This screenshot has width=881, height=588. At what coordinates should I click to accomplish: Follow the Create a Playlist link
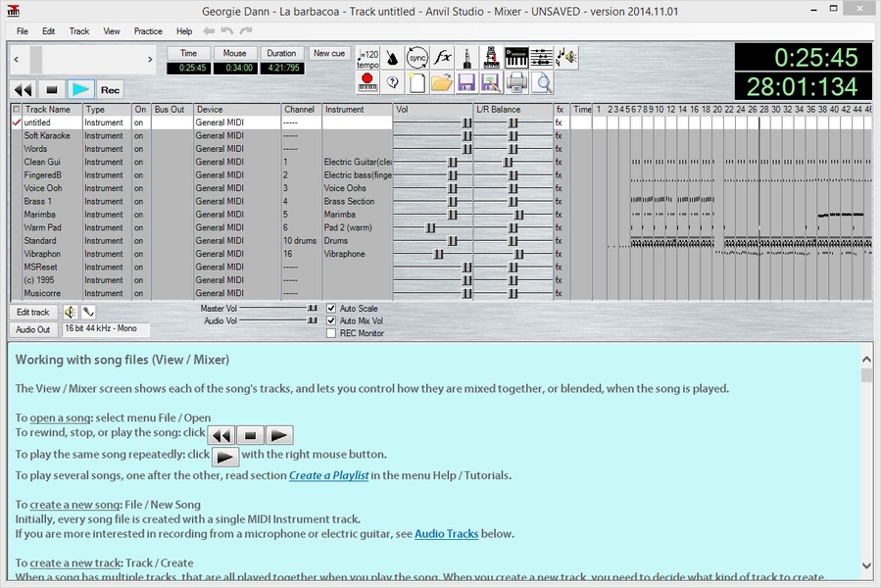point(328,476)
